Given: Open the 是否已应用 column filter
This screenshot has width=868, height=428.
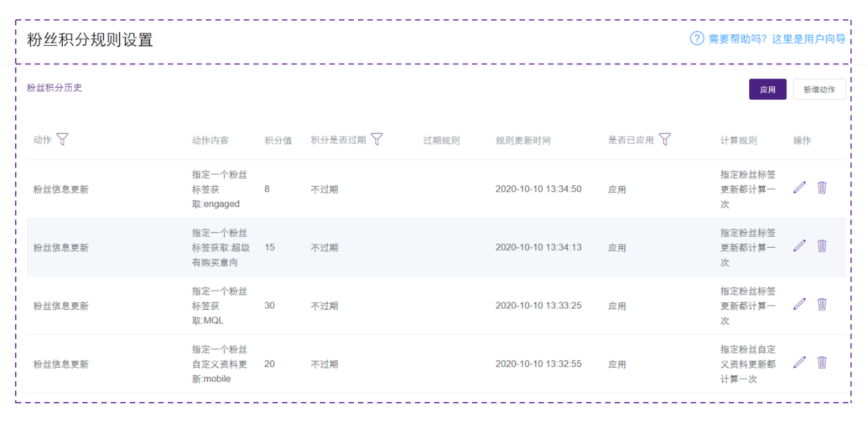Looking at the screenshot, I should [x=666, y=138].
